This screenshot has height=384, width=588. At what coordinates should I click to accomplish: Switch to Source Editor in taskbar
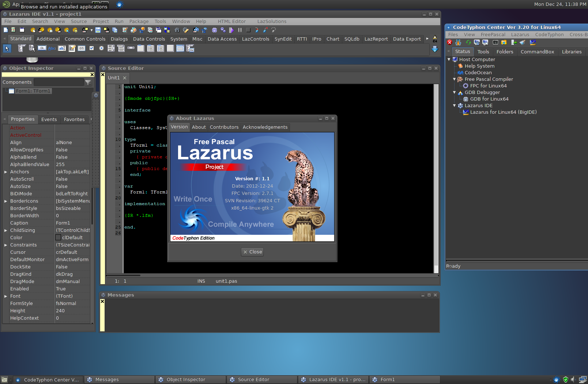[x=262, y=380]
